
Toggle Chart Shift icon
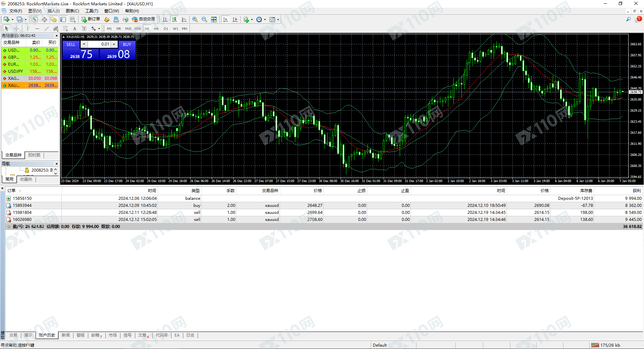[235, 19]
